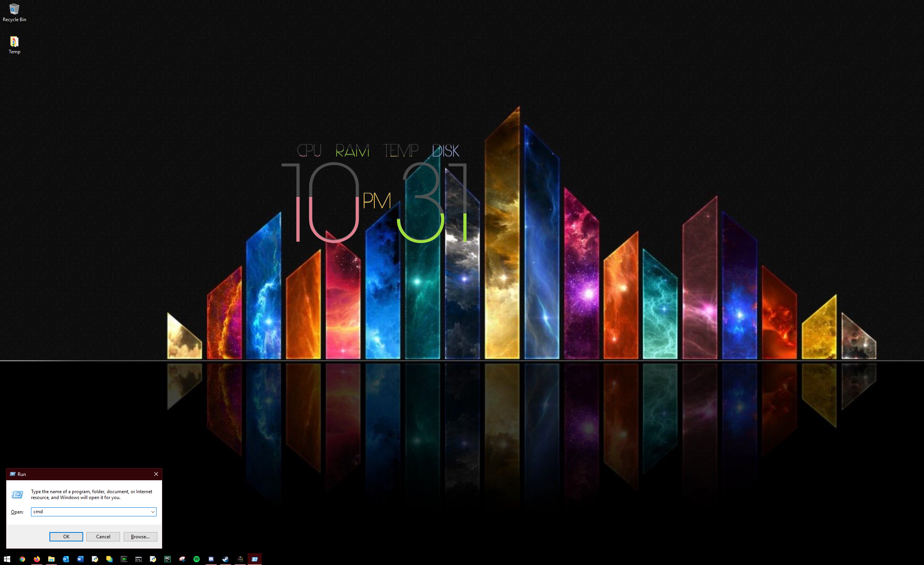Screen dimensions: 924x565
Task: Open Sticky Notes taskbar icon
Action: click(x=109, y=559)
